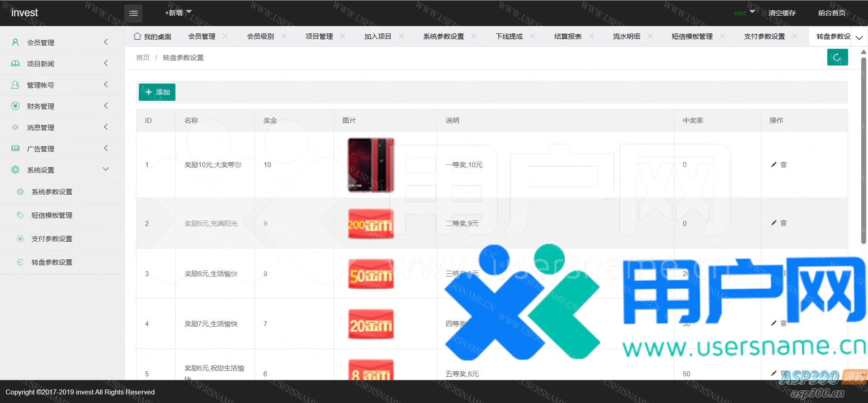
Task: Click the edit pencil for row 1
Action: point(774,165)
